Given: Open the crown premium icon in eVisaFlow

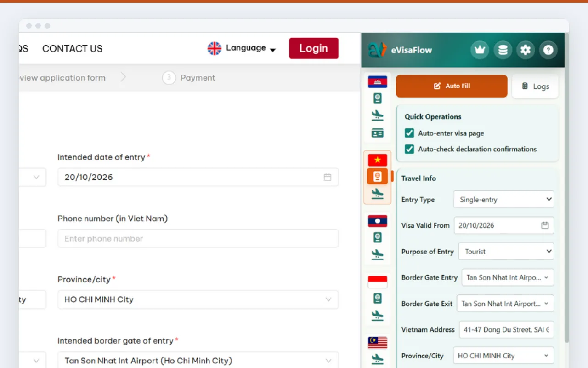Looking at the screenshot, I should (480, 50).
